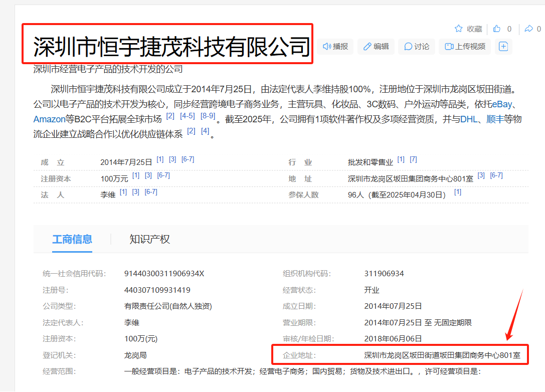Click the DHL hyperlink

tap(468, 119)
